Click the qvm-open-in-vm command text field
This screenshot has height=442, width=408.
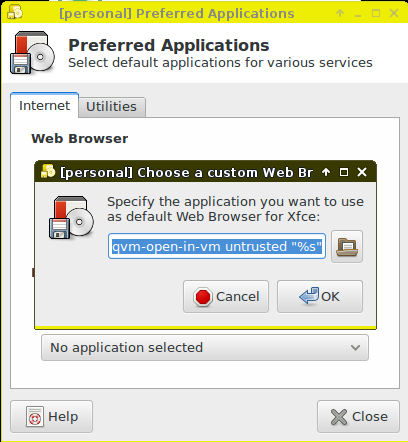pyautogui.click(x=217, y=246)
